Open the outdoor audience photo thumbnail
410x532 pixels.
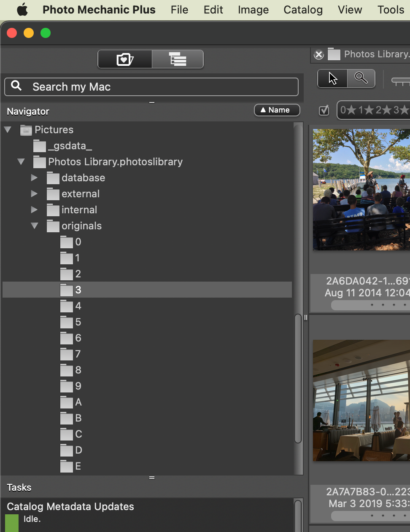coord(361,190)
